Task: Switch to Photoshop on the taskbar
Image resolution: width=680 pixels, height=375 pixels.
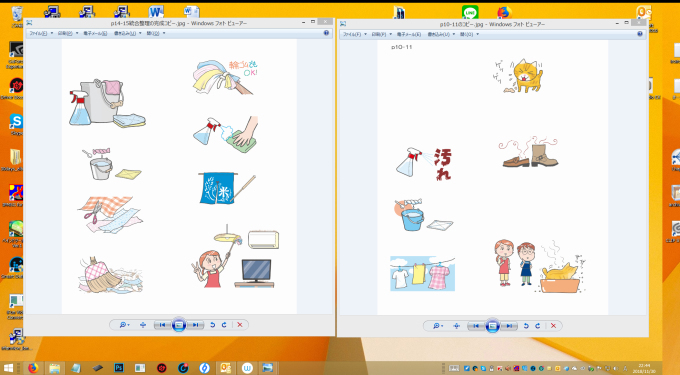Action: tap(119, 368)
